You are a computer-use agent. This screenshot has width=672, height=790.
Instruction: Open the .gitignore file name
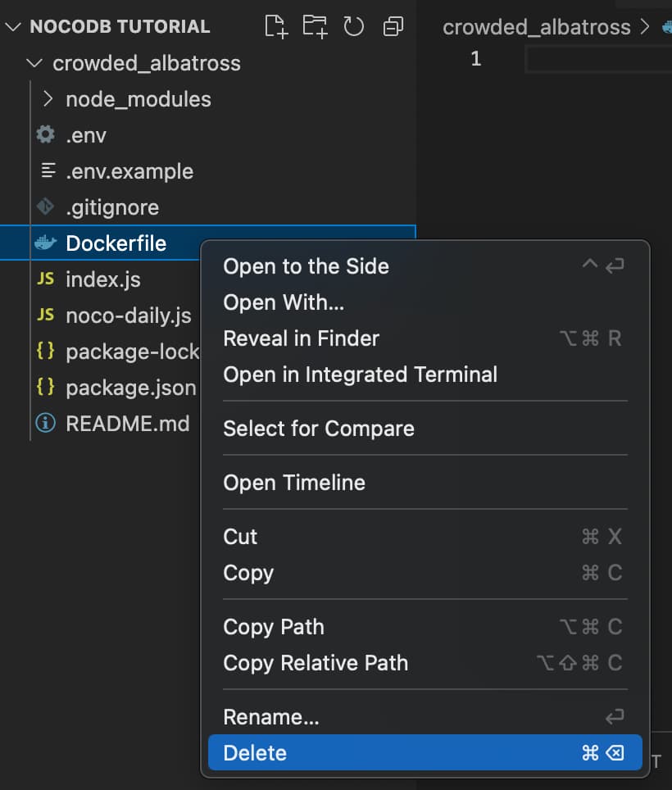[113, 207]
